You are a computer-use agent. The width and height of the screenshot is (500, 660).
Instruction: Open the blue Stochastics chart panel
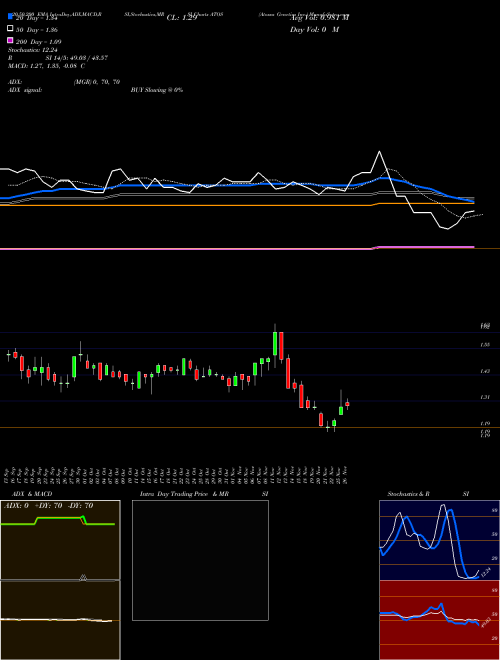click(x=440, y=540)
